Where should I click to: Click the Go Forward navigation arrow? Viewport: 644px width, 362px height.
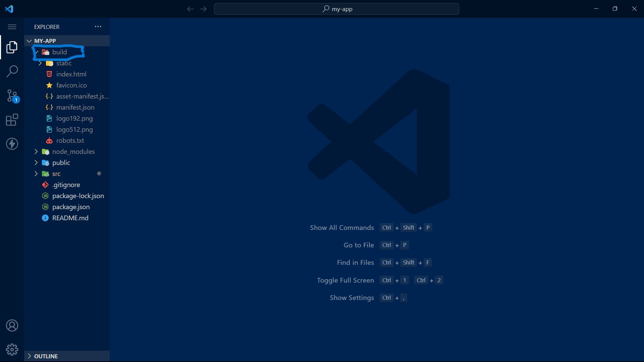point(203,9)
